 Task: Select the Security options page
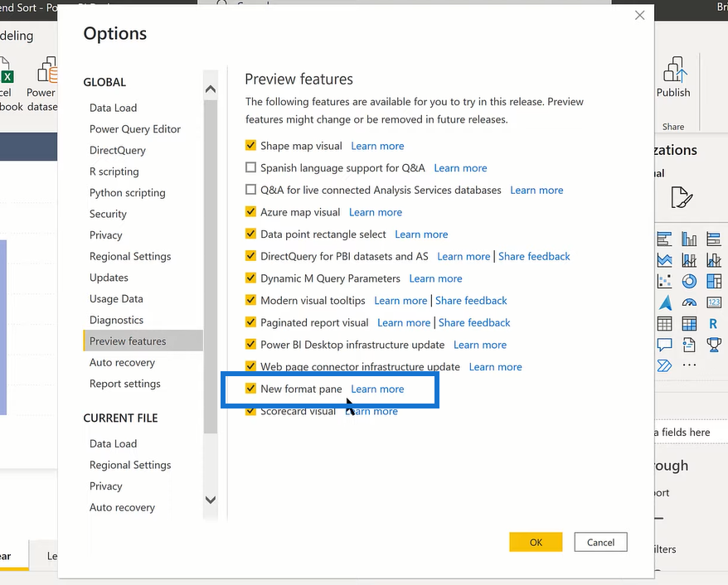pos(108,214)
